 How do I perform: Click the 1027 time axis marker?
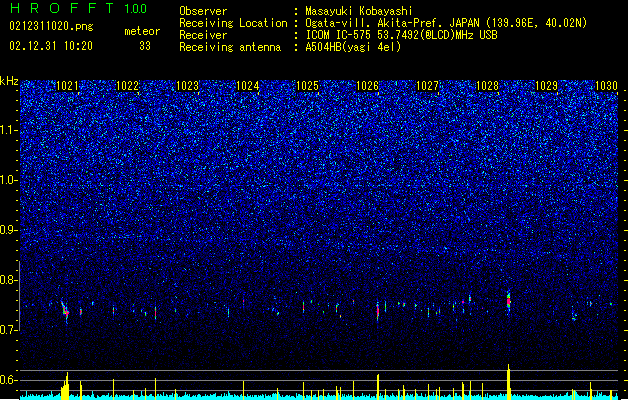coord(428,86)
